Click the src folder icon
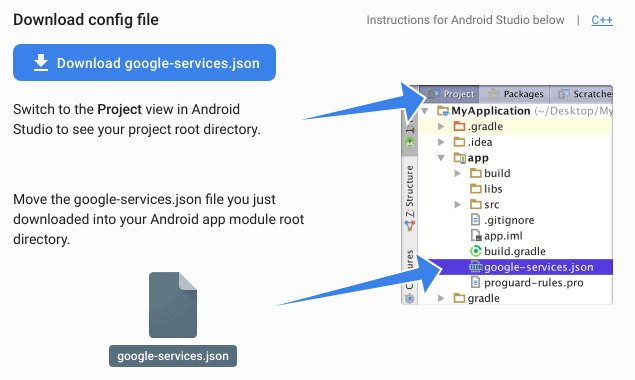Screen dimensions: 635x380 [476, 204]
